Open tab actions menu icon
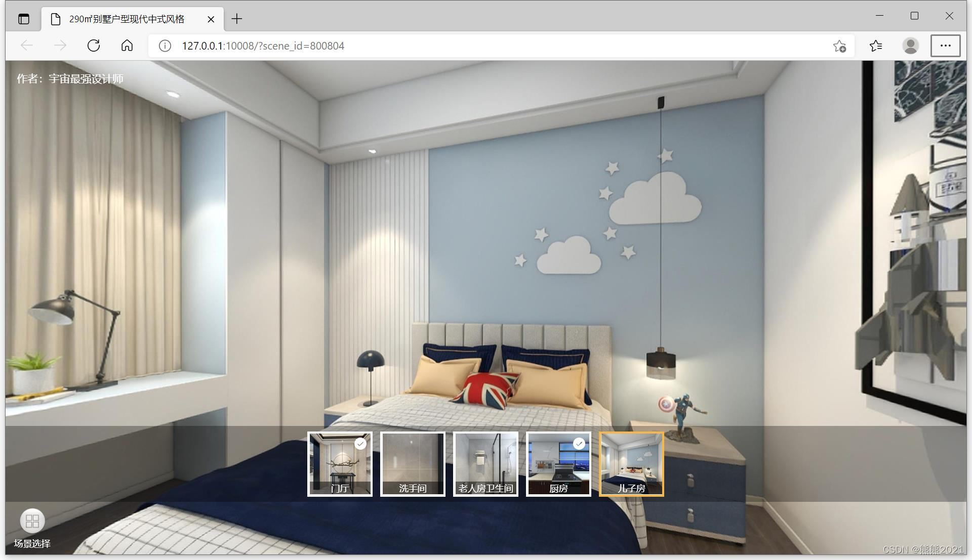Viewport: 972px width, 560px height. (x=24, y=19)
